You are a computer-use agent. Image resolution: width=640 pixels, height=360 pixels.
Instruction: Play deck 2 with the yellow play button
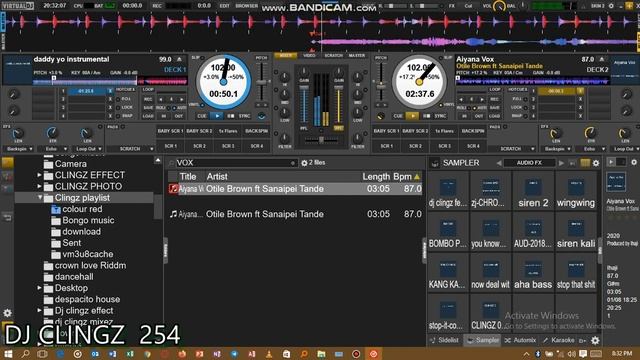coord(413,116)
